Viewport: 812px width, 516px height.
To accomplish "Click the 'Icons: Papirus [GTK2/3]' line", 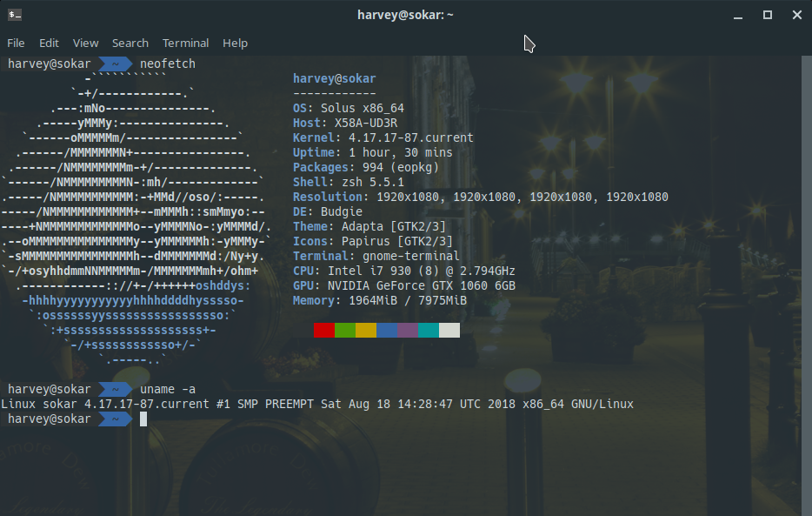I will [373, 241].
